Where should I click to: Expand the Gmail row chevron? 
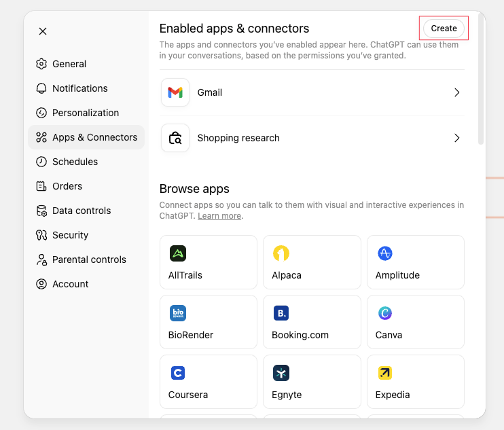point(456,92)
